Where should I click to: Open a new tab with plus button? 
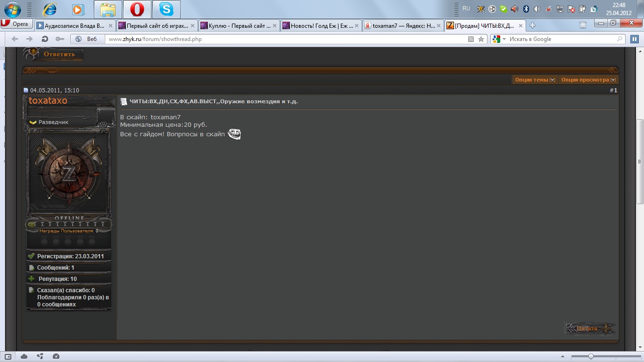tap(532, 25)
